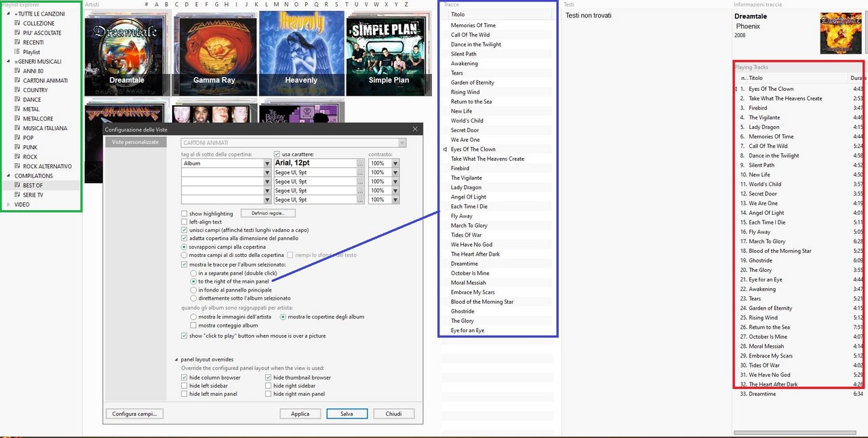Image resolution: width=868 pixels, height=438 pixels.
Task: Enable hide left sidebar checkbox
Action: 184,385
